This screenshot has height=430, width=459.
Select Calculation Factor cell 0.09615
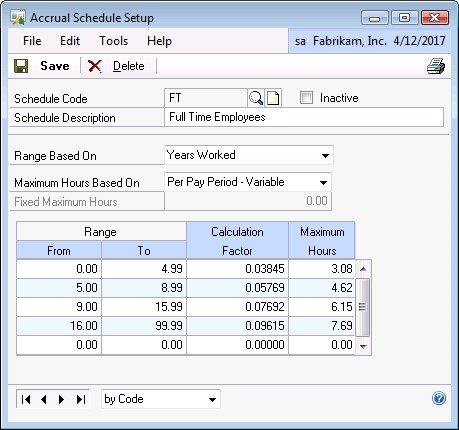coord(238,326)
